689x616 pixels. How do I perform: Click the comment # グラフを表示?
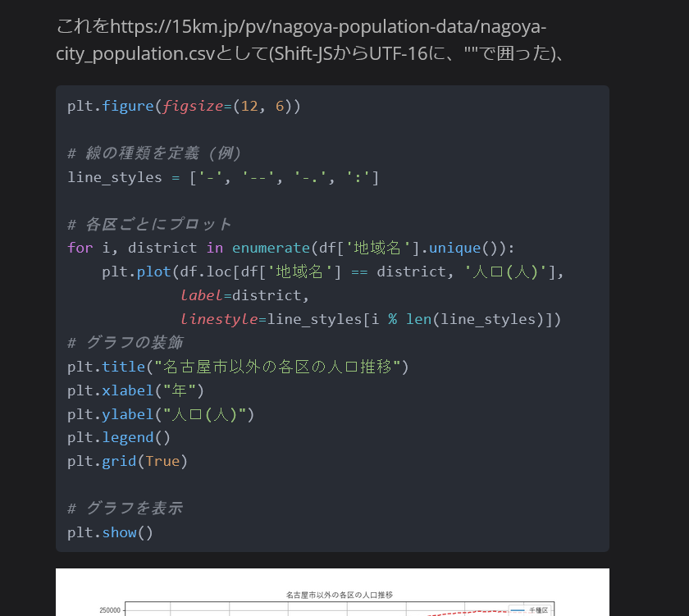click(x=123, y=508)
